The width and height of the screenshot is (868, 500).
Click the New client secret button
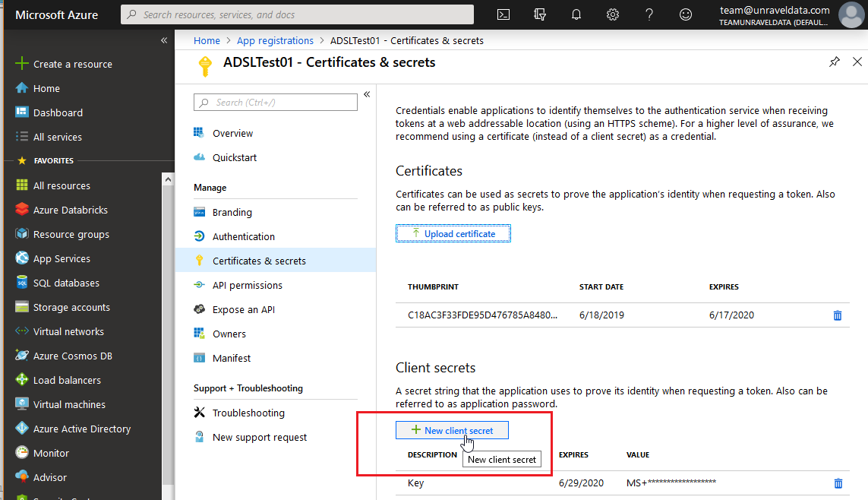(452, 431)
